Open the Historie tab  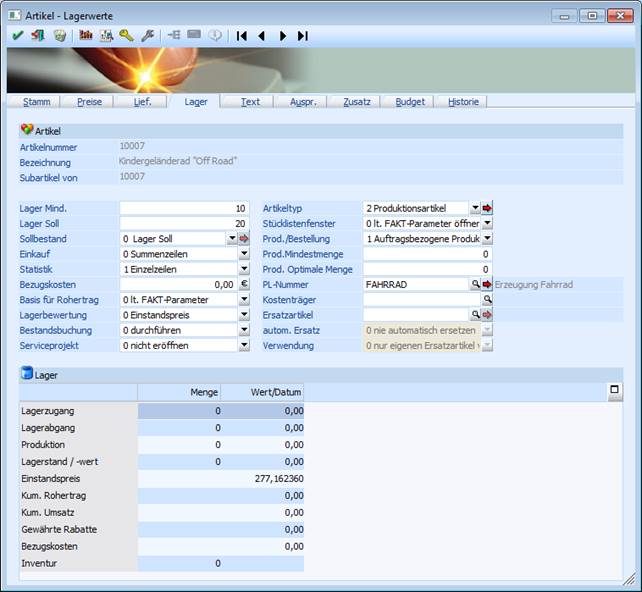tap(462, 101)
